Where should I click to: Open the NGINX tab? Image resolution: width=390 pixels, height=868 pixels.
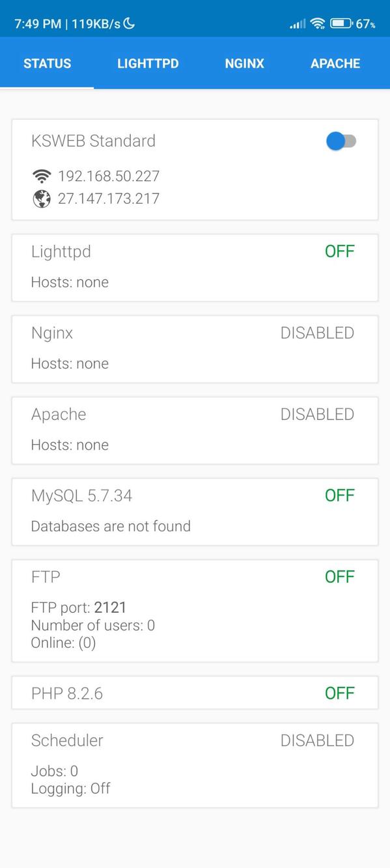244,63
